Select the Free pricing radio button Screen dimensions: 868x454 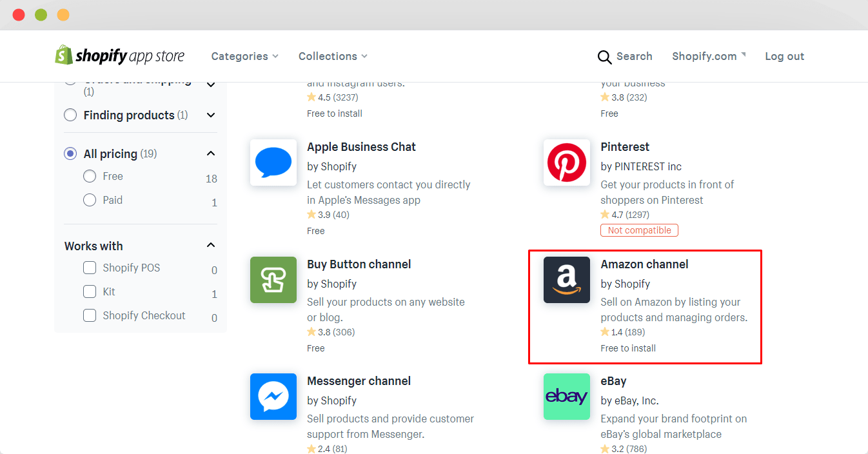tap(90, 176)
